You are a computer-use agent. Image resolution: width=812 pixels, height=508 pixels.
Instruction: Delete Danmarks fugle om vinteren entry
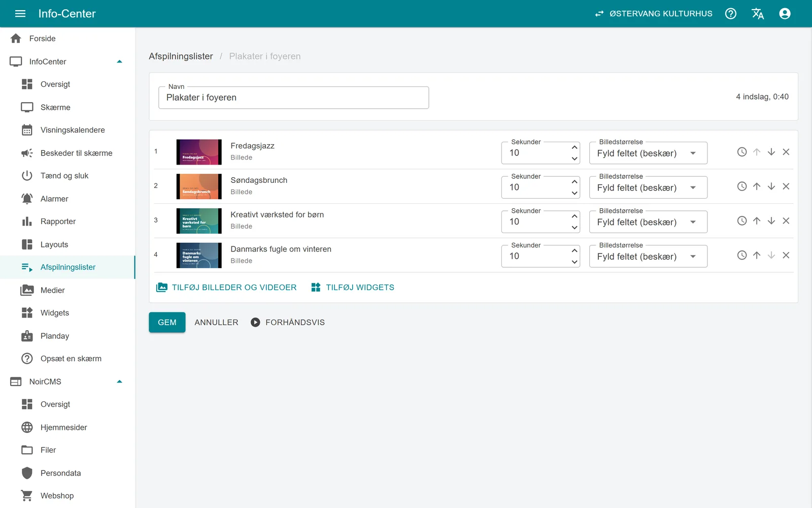click(786, 256)
